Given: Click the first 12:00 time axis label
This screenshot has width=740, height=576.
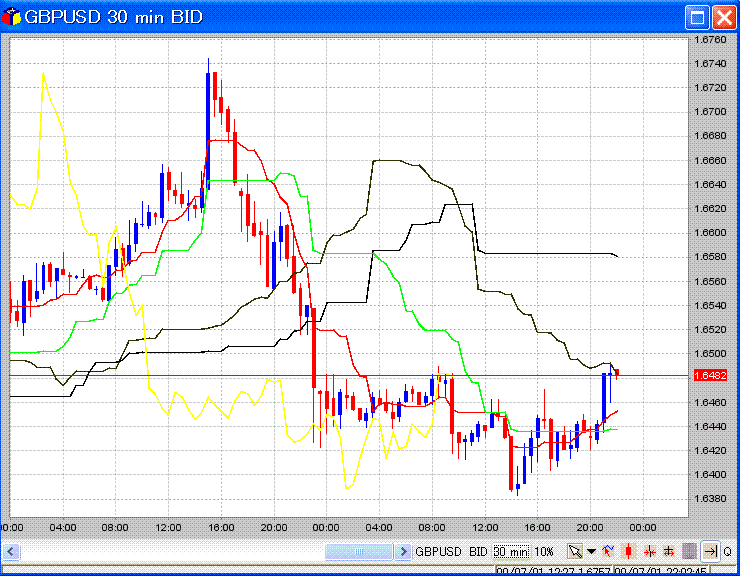Looking at the screenshot, I should coord(168,527).
